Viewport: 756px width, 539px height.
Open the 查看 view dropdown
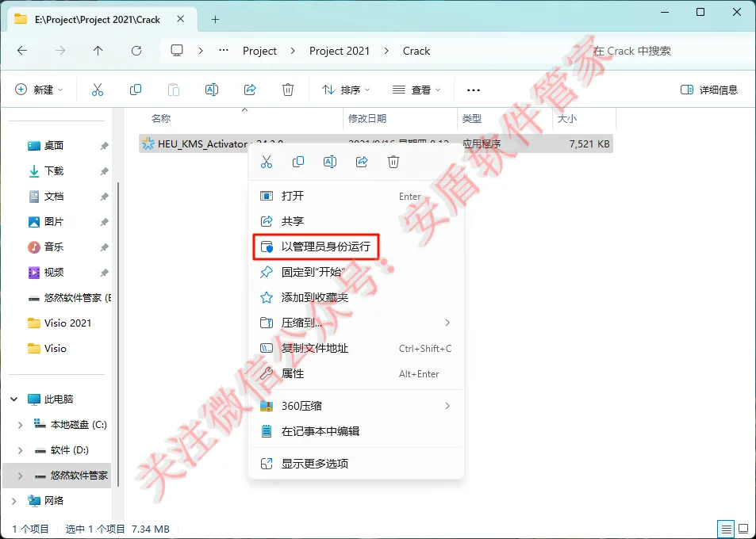tap(416, 90)
